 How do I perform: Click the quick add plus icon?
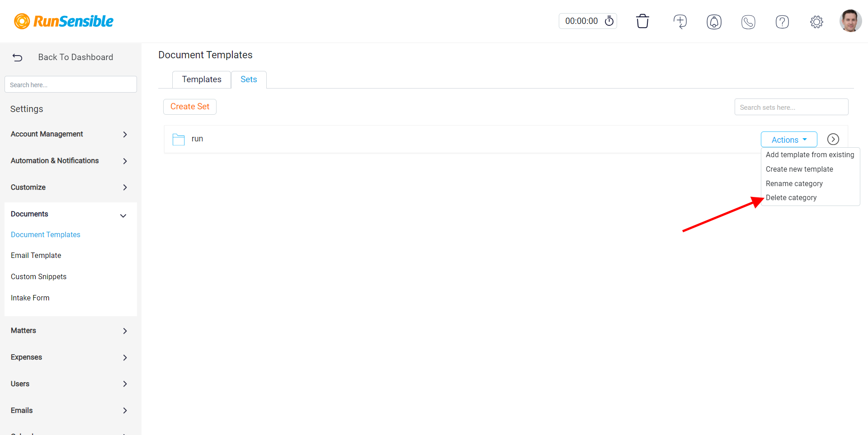click(680, 21)
